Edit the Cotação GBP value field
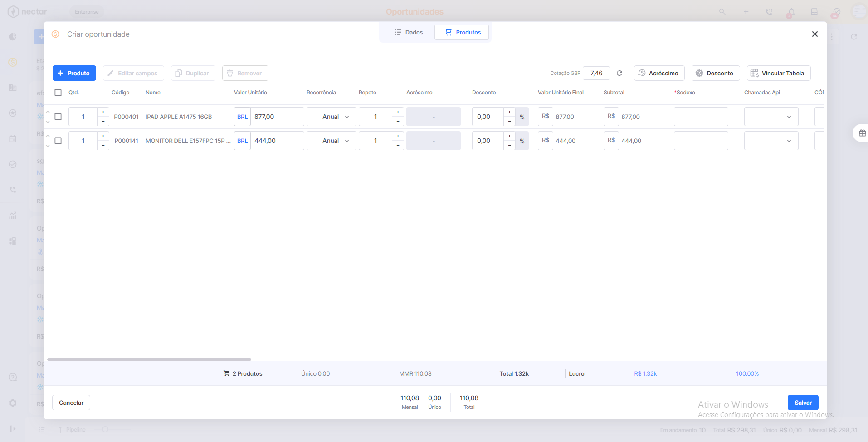 point(596,73)
